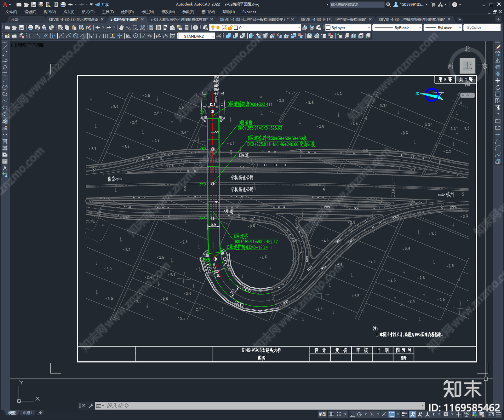Viewport: 504px width, 420px height.
Task: Open the ByLayer color dropdown
Action: (x=348, y=28)
